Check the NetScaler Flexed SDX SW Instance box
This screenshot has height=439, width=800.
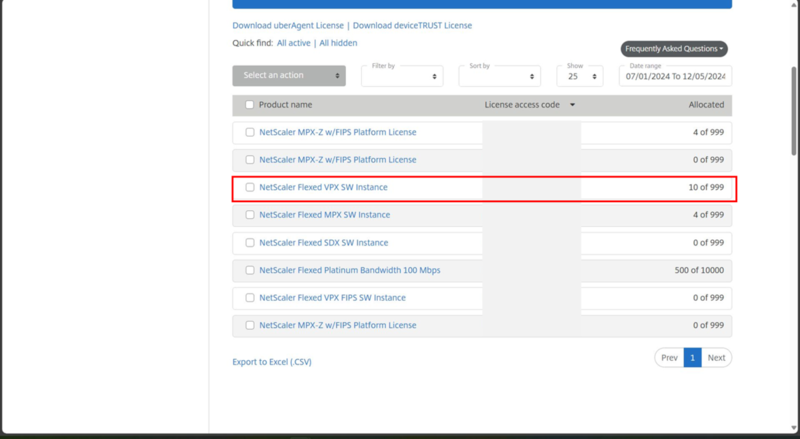coord(249,242)
